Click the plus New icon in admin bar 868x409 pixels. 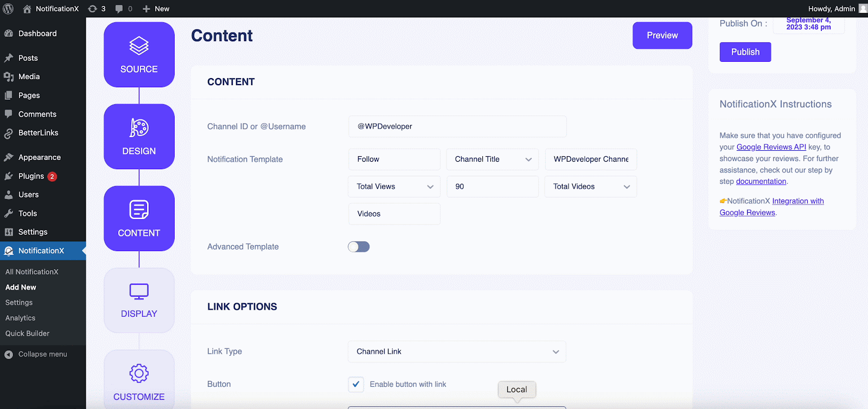pos(146,9)
